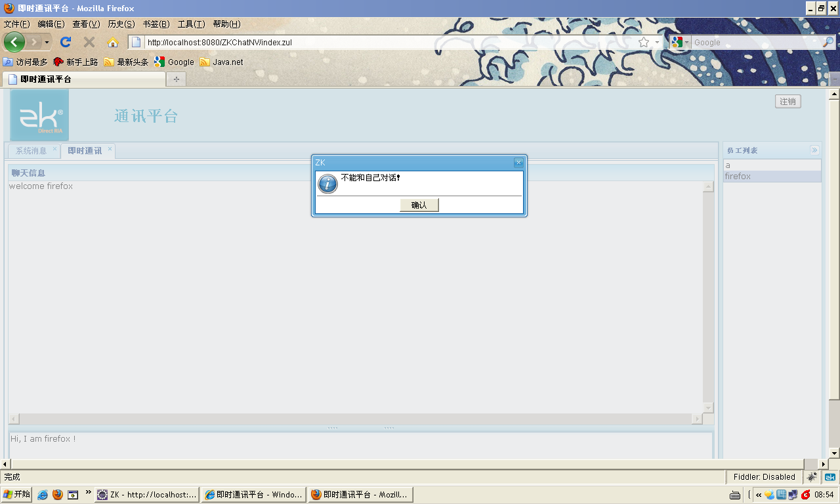Image resolution: width=840 pixels, height=504 pixels.
Task: Click the Show Desktop quick launch icon
Action: click(73, 495)
